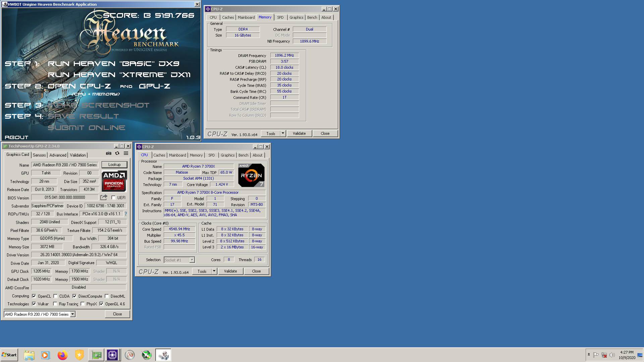The image size is (644, 362).
Task: Click Close button in GPU-Z
Action: click(117, 314)
